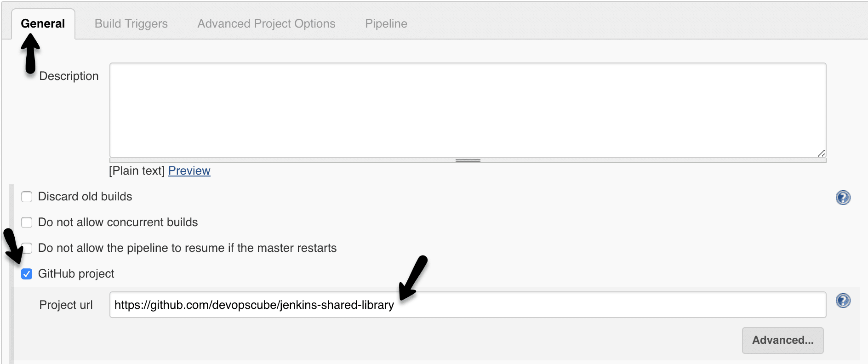Open help for the Project url field
The width and height of the screenshot is (868, 364).
point(843,301)
